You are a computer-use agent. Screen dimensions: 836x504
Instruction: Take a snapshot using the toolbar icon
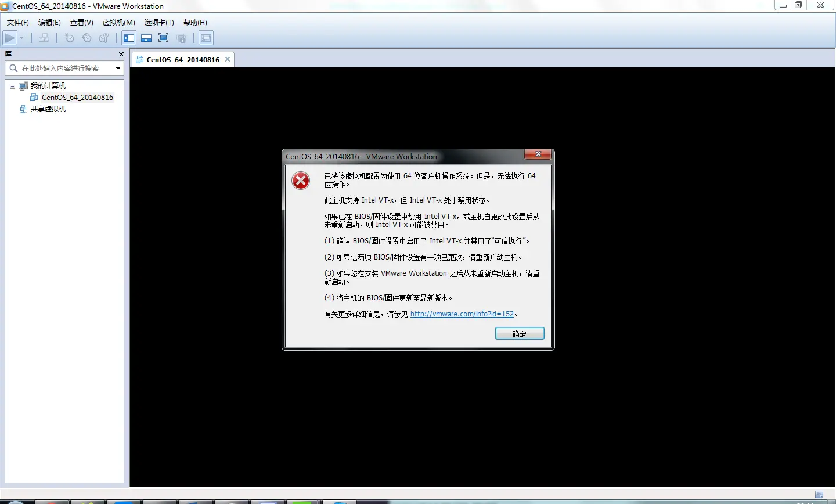69,38
